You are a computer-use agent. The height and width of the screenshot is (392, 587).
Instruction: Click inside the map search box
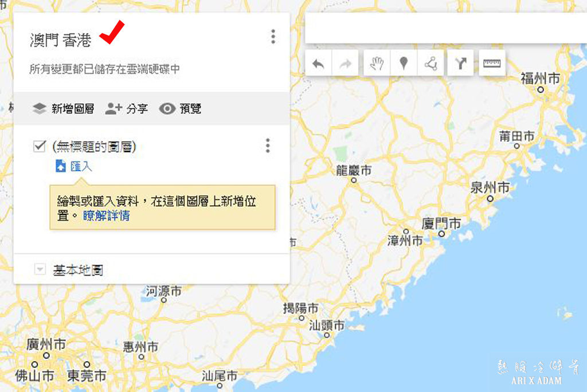coord(445,28)
